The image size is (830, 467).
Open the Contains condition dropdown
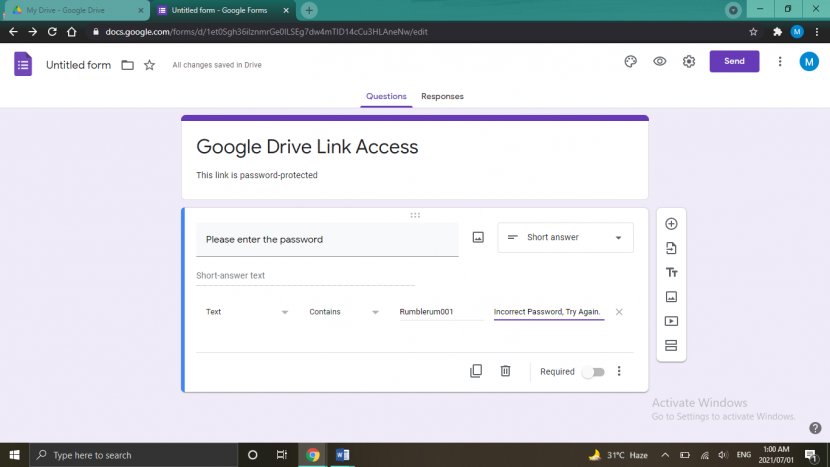click(x=344, y=312)
